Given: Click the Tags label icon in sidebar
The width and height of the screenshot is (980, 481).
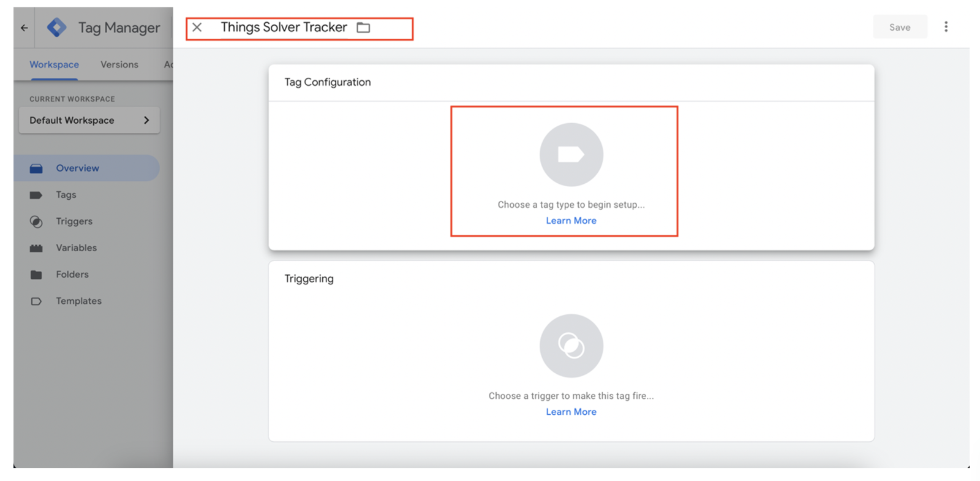Looking at the screenshot, I should (x=36, y=195).
